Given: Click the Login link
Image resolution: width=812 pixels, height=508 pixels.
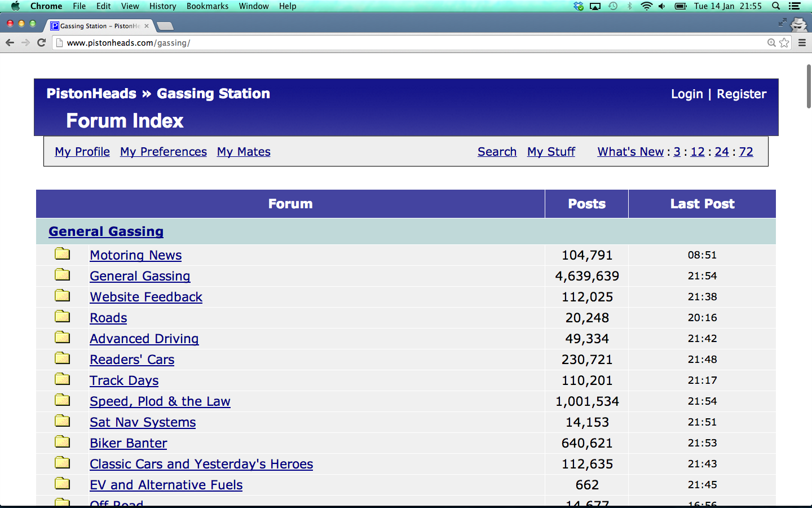Looking at the screenshot, I should click(687, 94).
